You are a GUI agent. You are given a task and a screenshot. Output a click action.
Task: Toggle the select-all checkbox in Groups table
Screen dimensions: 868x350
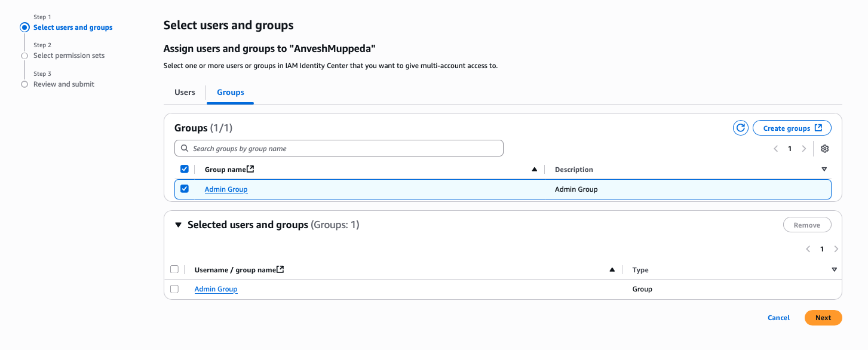[x=185, y=168]
